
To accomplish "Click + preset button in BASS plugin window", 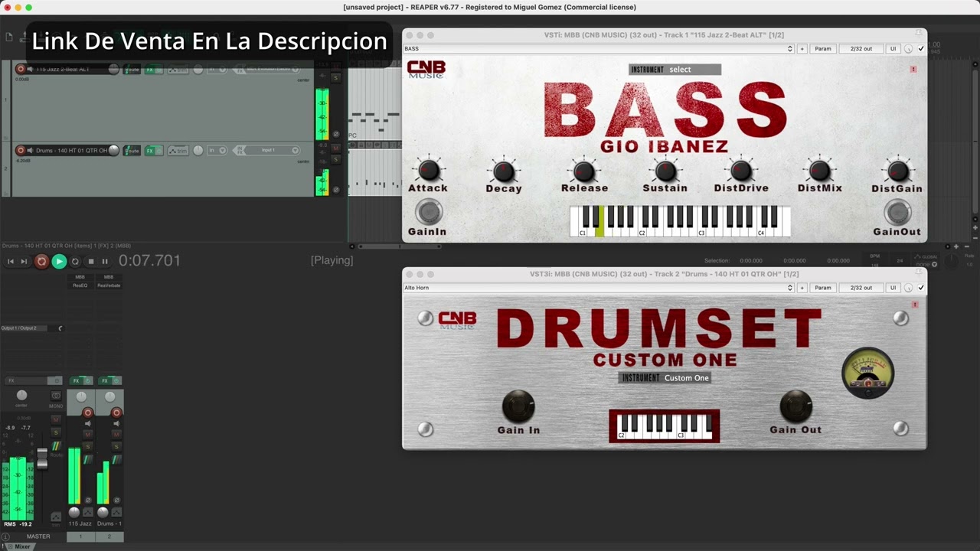I will (x=802, y=49).
